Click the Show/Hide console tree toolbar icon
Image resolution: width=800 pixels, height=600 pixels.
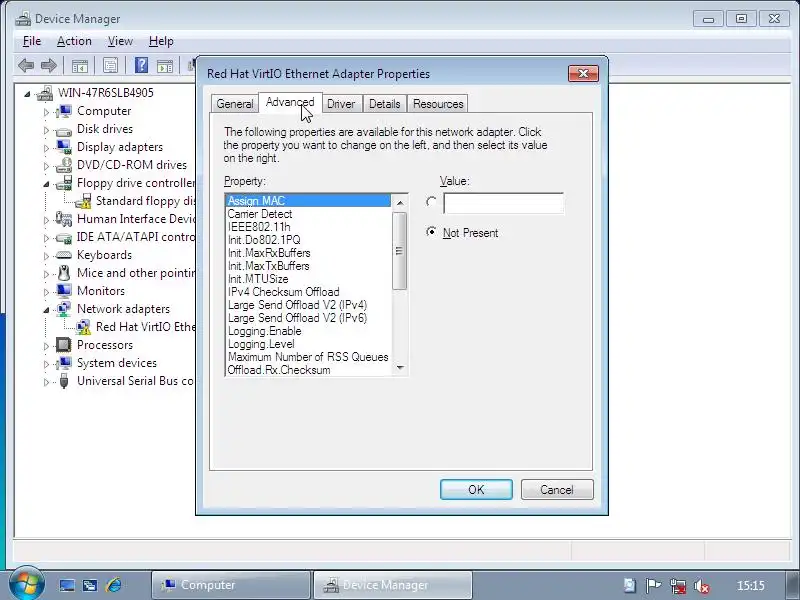coord(80,65)
